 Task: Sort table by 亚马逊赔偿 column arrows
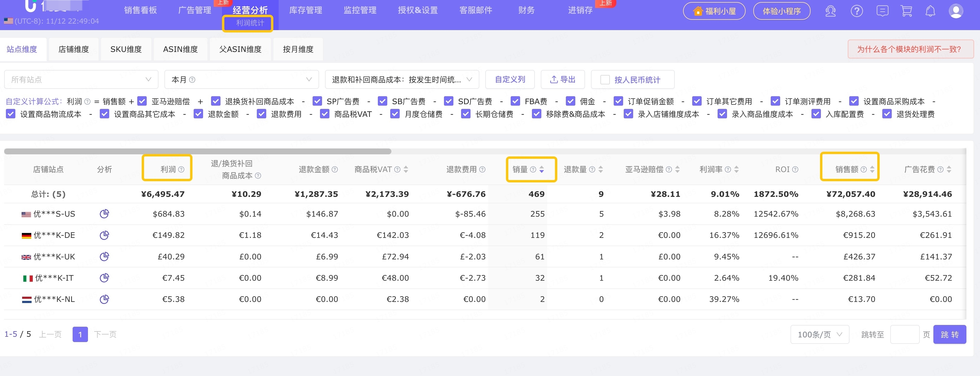[x=677, y=170]
